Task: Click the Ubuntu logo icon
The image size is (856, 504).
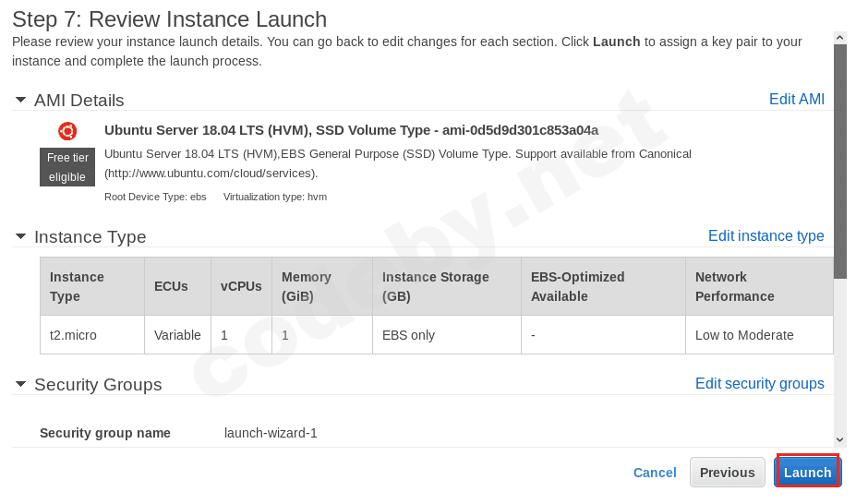Action: [x=67, y=131]
